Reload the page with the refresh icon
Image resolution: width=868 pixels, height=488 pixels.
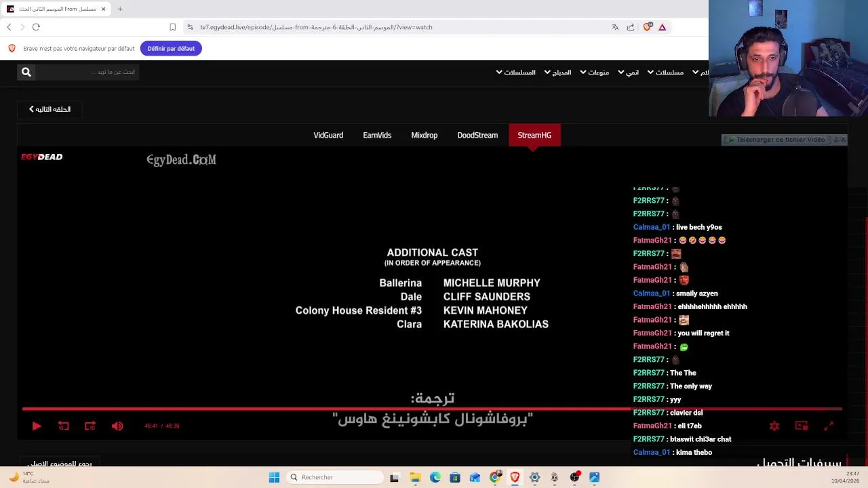pos(36,27)
